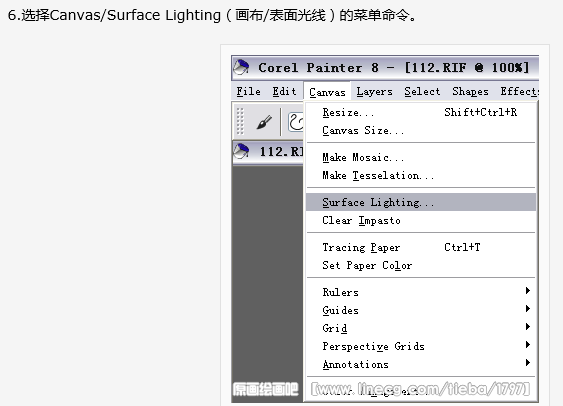Open the File menu

(x=248, y=92)
